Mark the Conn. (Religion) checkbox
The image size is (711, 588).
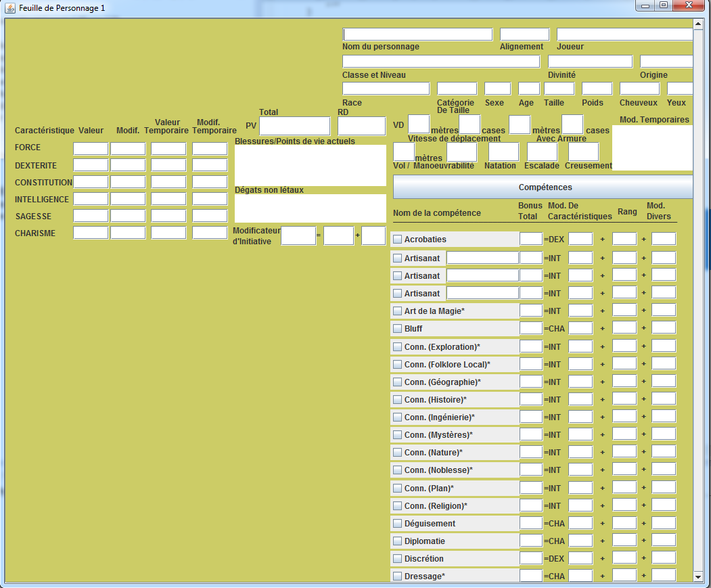pyautogui.click(x=398, y=506)
